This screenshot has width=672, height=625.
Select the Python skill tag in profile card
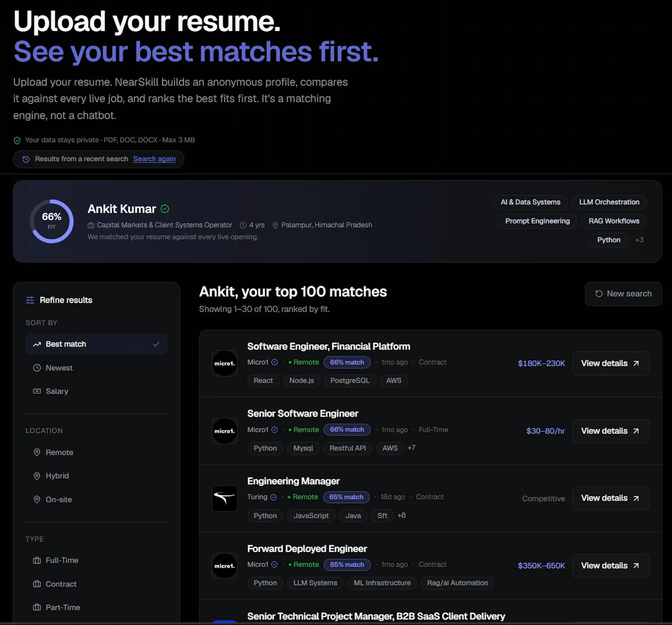point(609,240)
